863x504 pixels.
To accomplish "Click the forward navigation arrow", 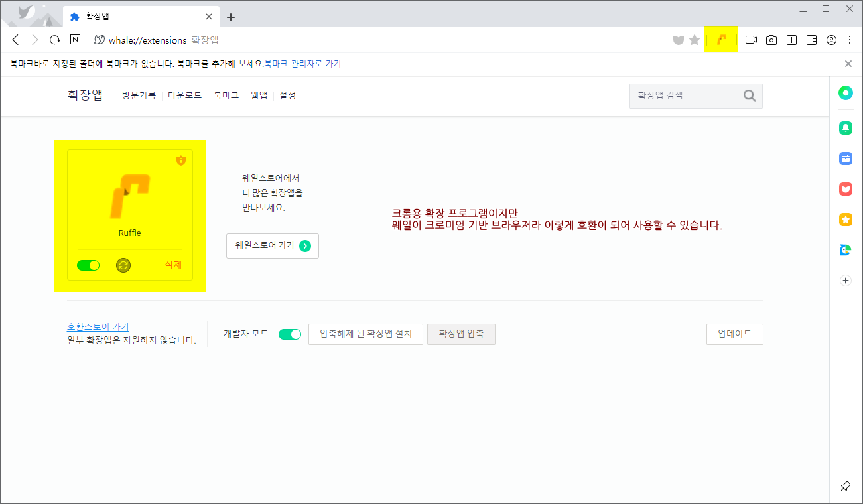I will click(x=35, y=40).
